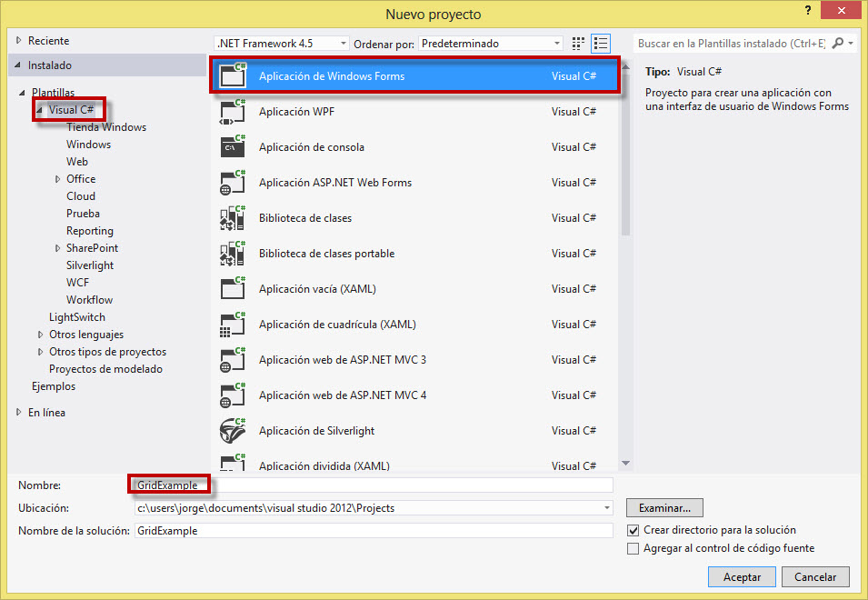Click the Nombre de la solución field
The height and width of the screenshot is (600, 868).
[374, 530]
